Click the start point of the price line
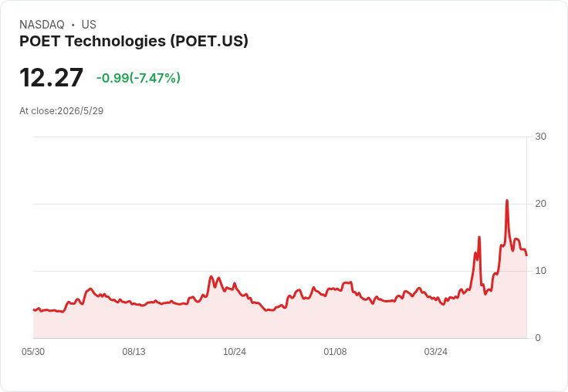 34,309
